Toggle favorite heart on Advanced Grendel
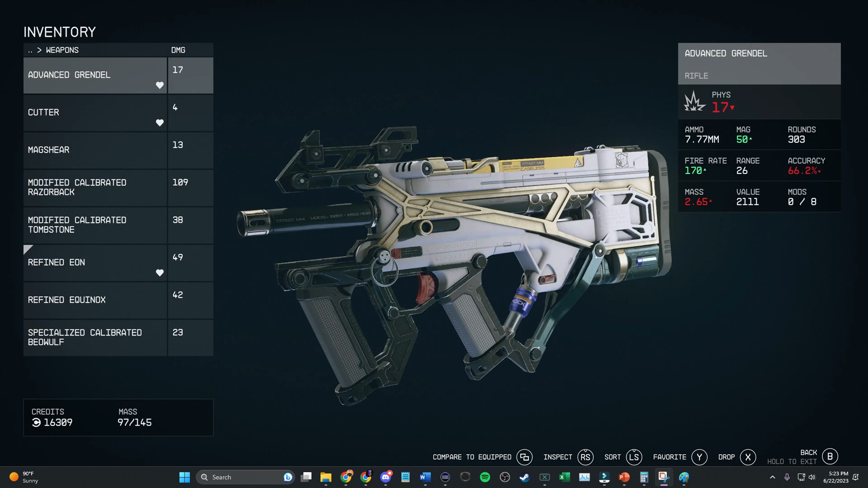 pyautogui.click(x=160, y=85)
